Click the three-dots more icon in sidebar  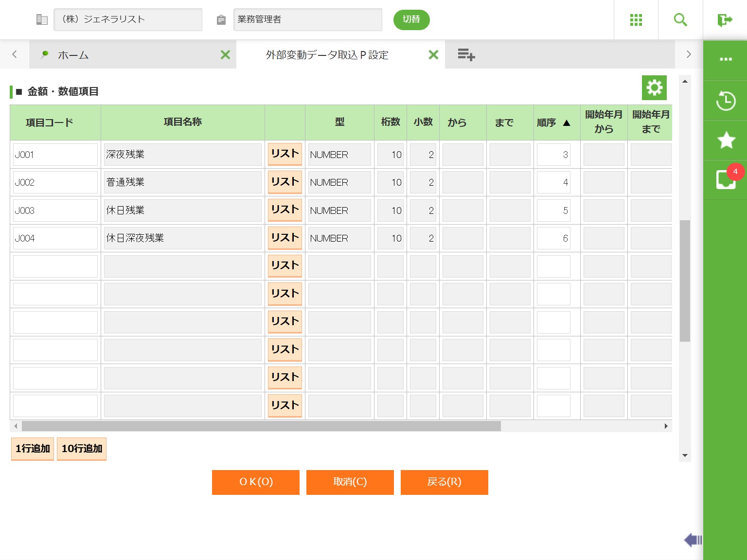(x=726, y=59)
